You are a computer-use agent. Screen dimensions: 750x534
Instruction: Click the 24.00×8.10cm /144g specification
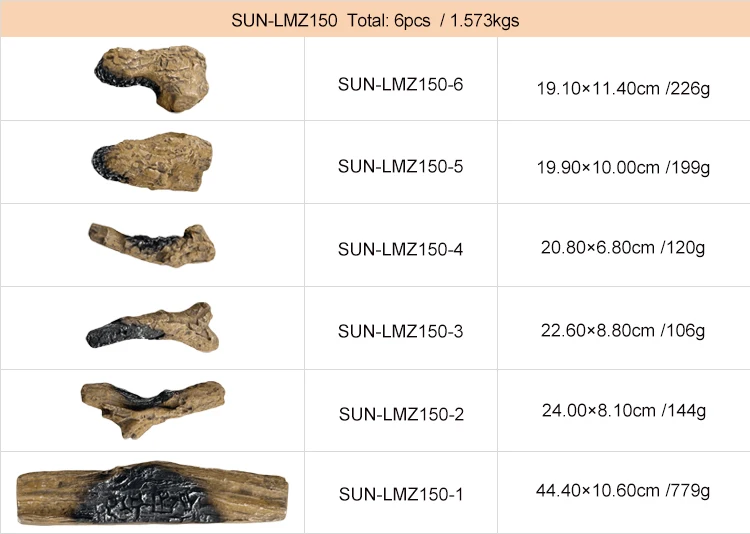(624, 410)
